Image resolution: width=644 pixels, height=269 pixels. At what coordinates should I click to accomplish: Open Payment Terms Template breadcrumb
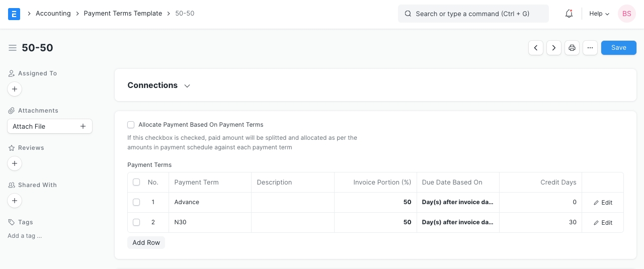(x=123, y=14)
